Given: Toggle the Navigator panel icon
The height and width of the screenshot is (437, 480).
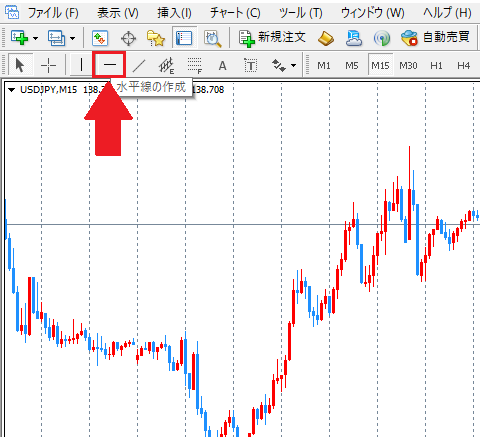Looking at the screenshot, I should click(156, 38).
